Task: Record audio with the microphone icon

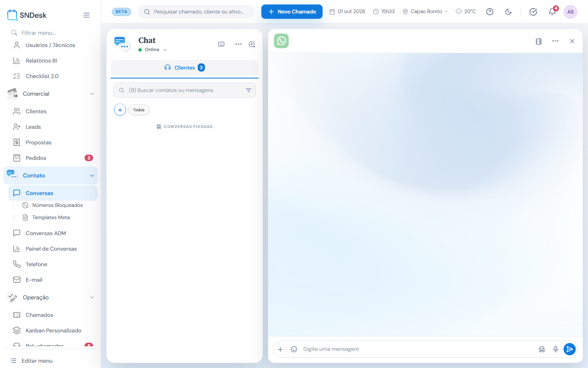Action: pos(556,349)
